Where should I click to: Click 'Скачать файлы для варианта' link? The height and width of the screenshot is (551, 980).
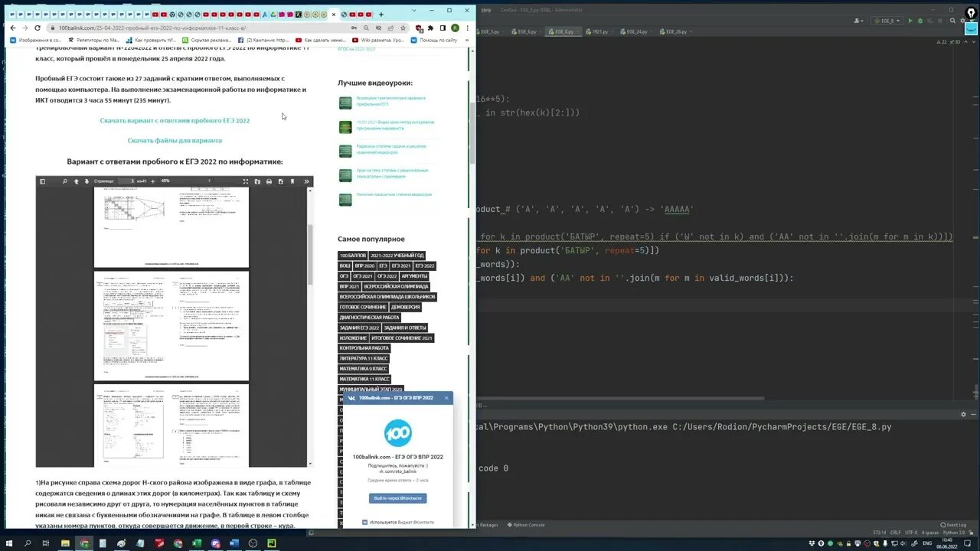tap(175, 140)
